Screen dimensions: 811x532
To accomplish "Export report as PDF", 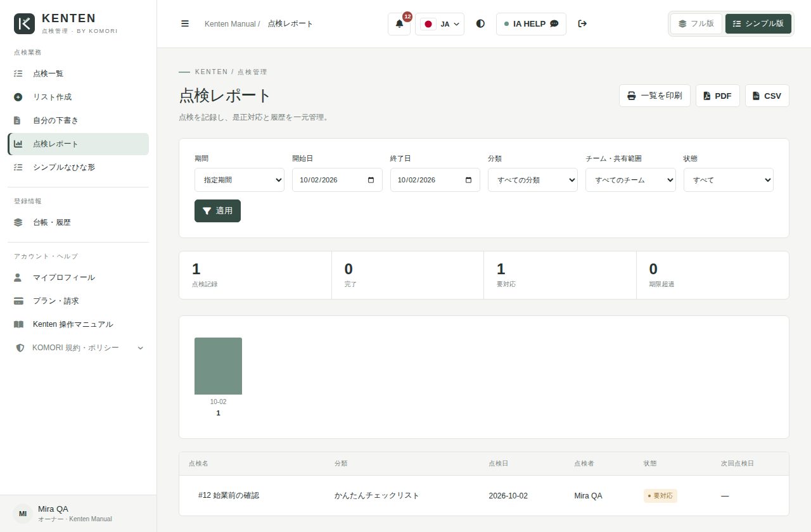I will pos(717,96).
